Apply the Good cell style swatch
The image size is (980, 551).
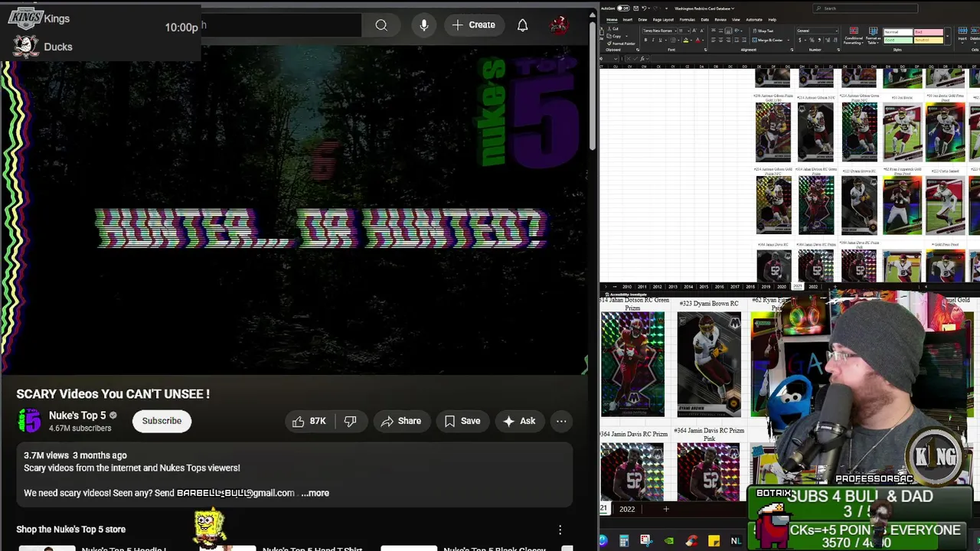click(x=898, y=41)
